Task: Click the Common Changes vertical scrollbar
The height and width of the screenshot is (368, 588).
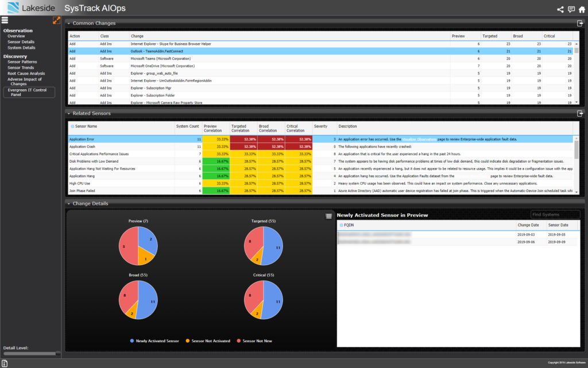Action: coord(577,73)
